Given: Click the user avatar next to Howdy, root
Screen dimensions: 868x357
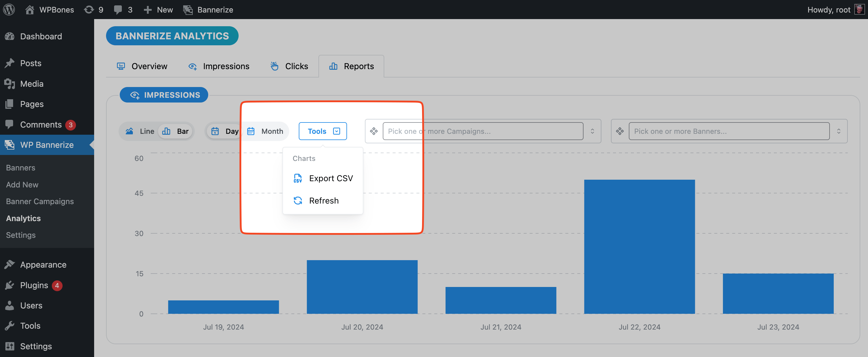Looking at the screenshot, I should point(859,10).
